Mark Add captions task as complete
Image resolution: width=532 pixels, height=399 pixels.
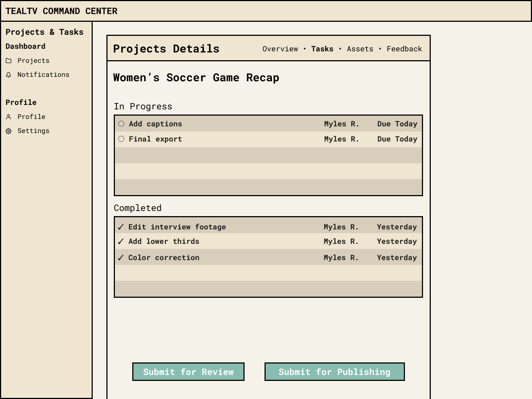point(121,124)
